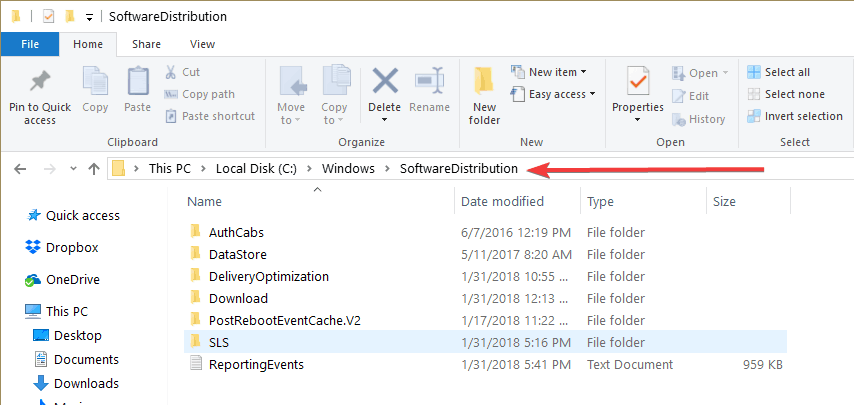Switch to the Home ribbon tab
Viewport: 854px width, 405px height.
pos(88,44)
